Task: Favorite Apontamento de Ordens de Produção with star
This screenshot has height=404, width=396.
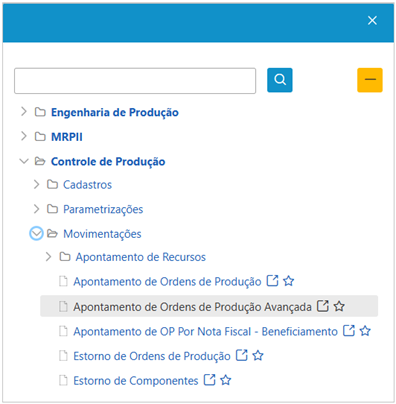Action: click(289, 281)
